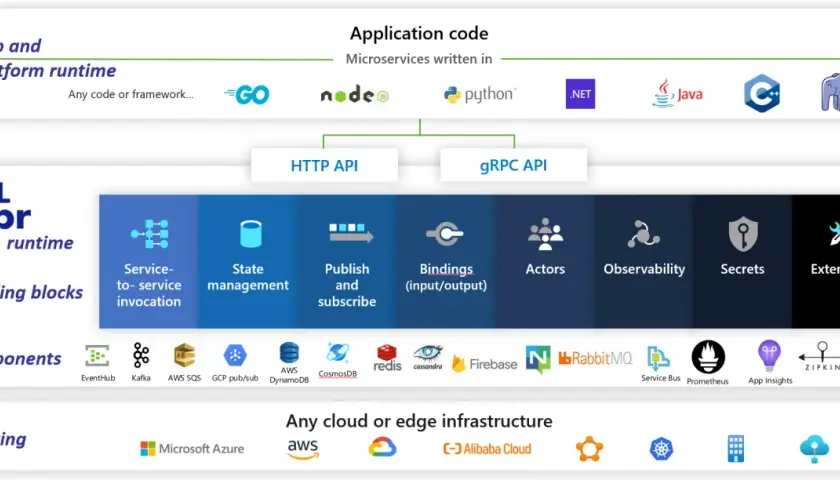This screenshot has height=480, width=840.
Task: Select the GCP pub/sub hexagon icon
Action: coord(235,355)
